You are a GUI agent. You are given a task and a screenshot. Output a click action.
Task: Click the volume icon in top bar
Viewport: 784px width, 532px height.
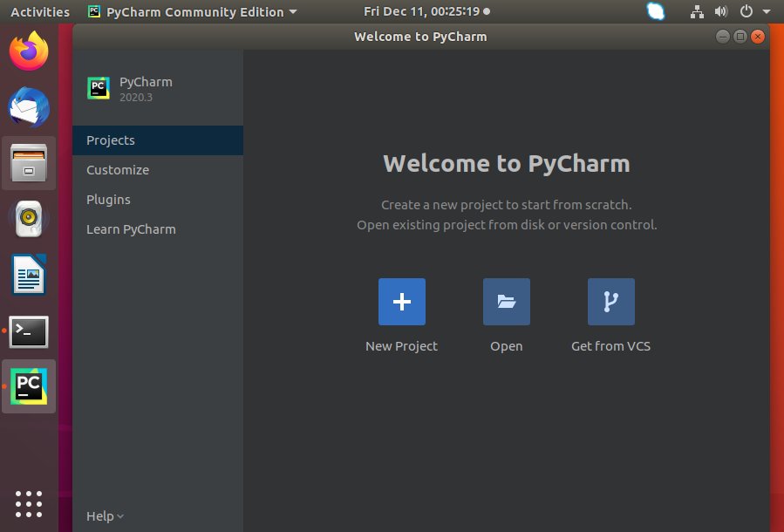[721, 11]
